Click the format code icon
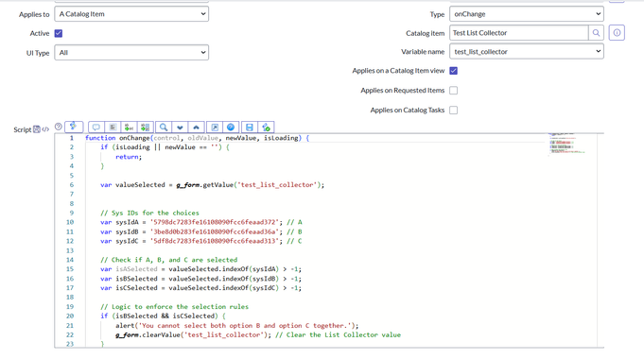Image resolution: width=644 pixels, height=359 pixels. [113, 128]
